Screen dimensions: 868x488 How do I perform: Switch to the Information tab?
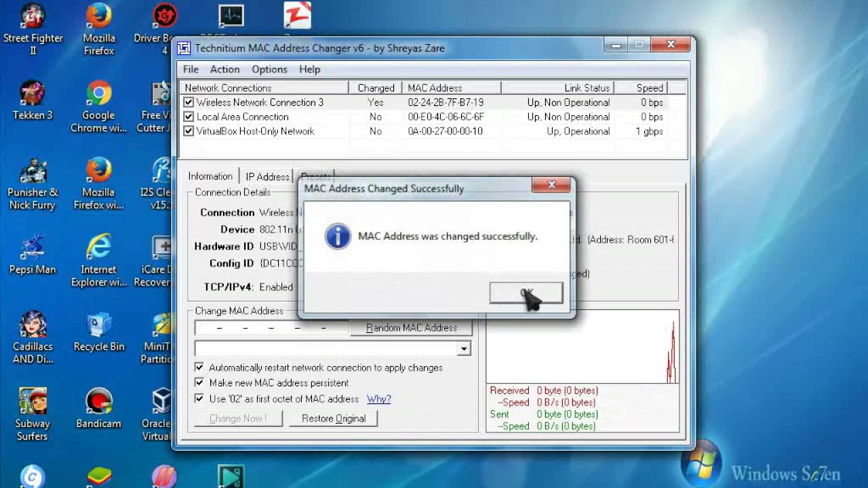click(210, 176)
